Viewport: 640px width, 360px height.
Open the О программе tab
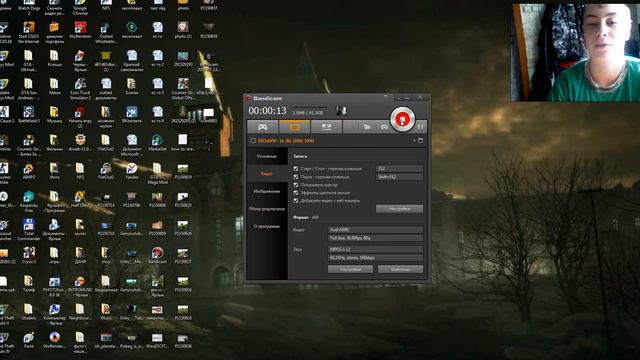267,227
